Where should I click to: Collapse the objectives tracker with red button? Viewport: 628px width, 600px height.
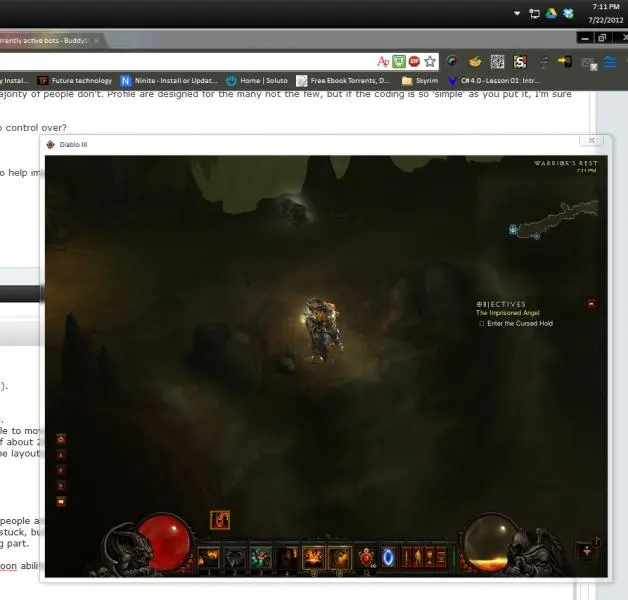click(591, 303)
